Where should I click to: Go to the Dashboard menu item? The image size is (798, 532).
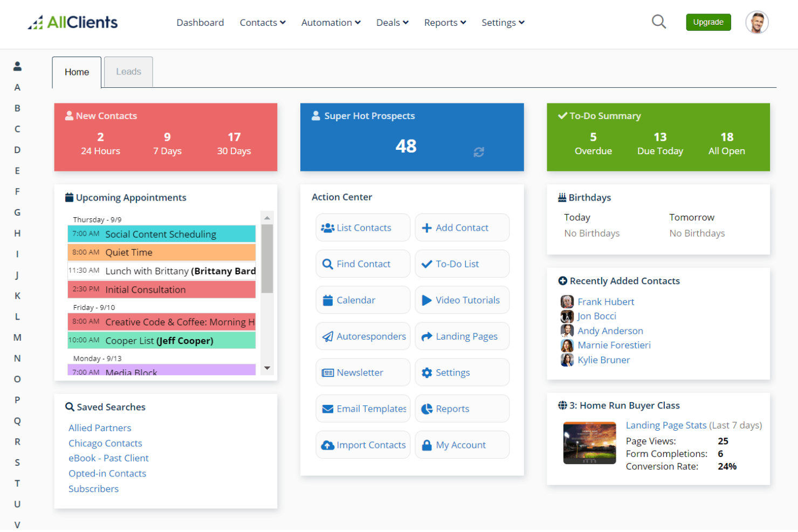pos(200,23)
